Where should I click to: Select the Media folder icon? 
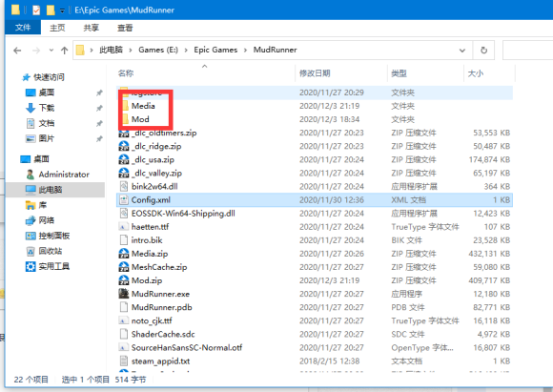[125, 106]
